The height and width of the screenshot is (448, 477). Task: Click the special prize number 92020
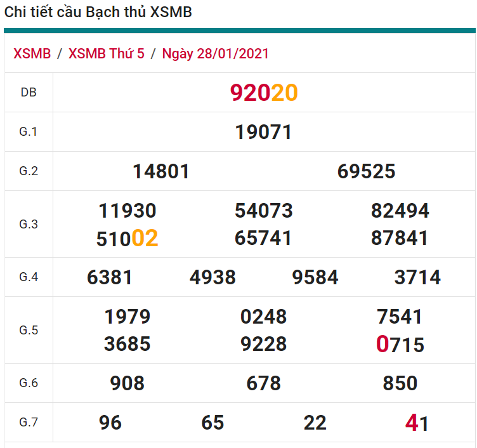pyautogui.click(x=264, y=93)
